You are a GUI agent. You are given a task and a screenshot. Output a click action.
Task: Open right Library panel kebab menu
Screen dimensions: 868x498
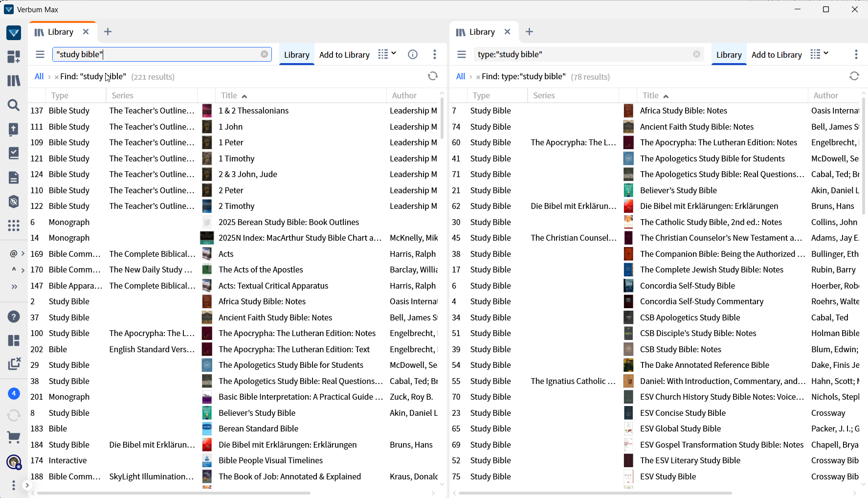point(856,54)
